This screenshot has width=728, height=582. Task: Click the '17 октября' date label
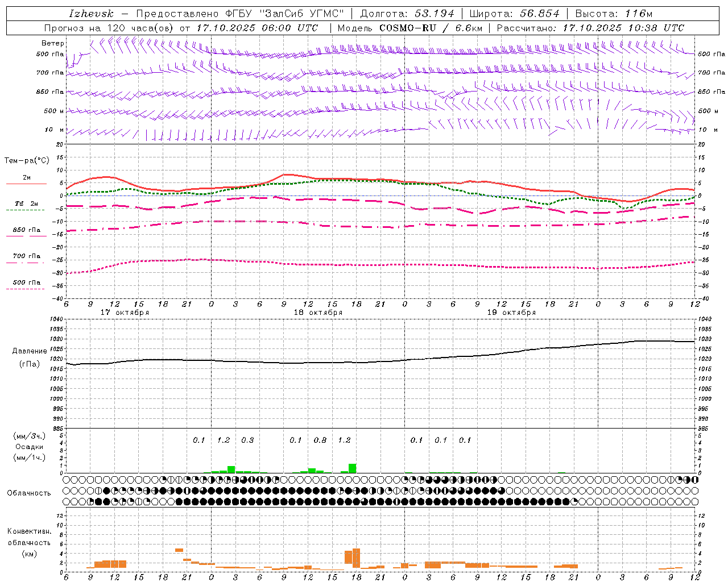point(125,313)
